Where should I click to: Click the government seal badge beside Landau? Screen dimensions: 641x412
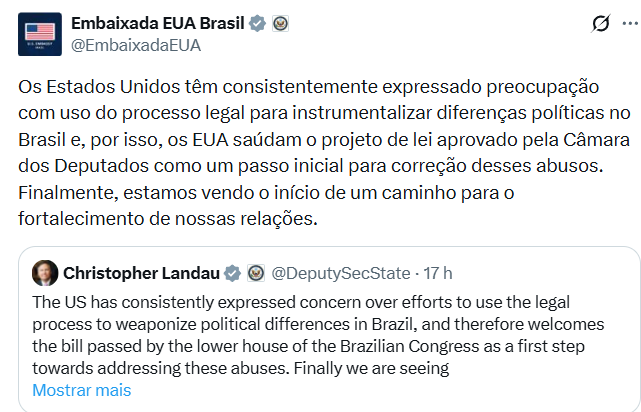pyautogui.click(x=255, y=273)
